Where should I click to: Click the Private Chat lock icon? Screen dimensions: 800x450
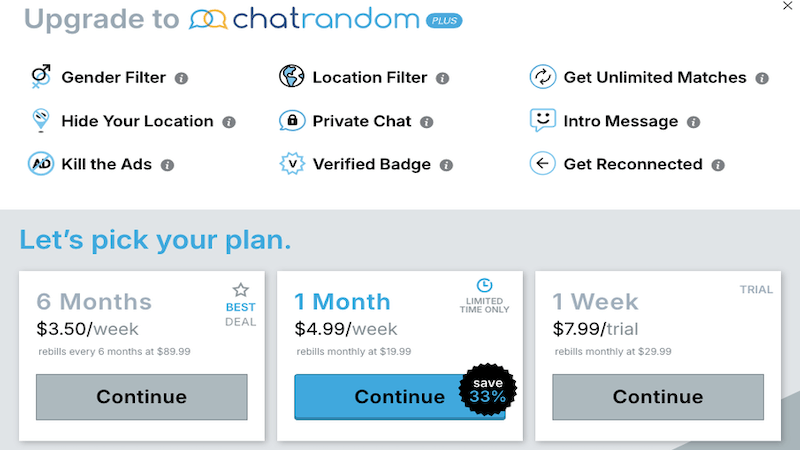pyautogui.click(x=291, y=121)
